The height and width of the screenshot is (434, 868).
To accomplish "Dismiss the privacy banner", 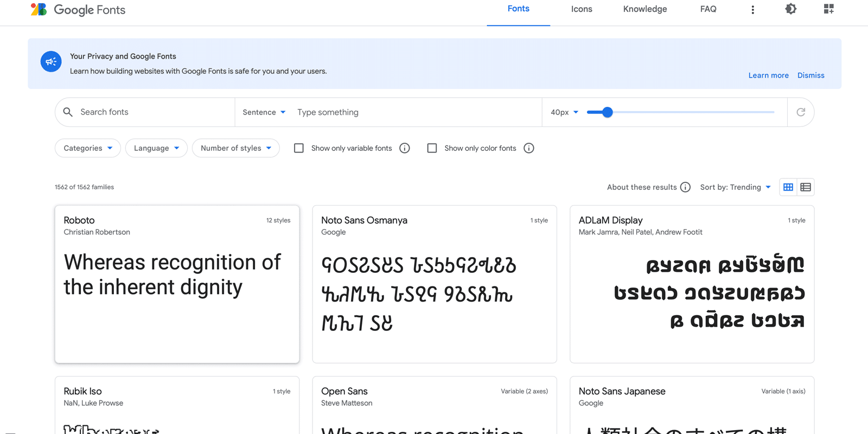I will pyautogui.click(x=810, y=75).
